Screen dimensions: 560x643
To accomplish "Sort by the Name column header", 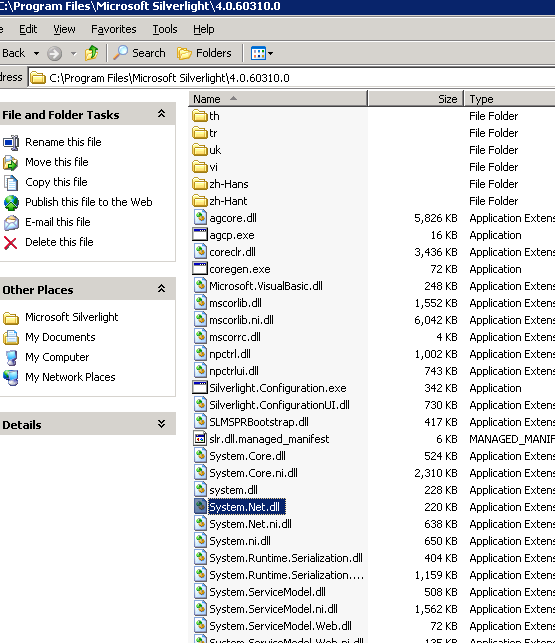I will (x=278, y=99).
